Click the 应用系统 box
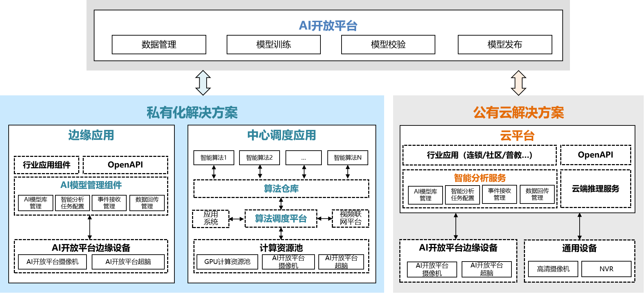The height and width of the screenshot is (293, 644). click(211, 218)
